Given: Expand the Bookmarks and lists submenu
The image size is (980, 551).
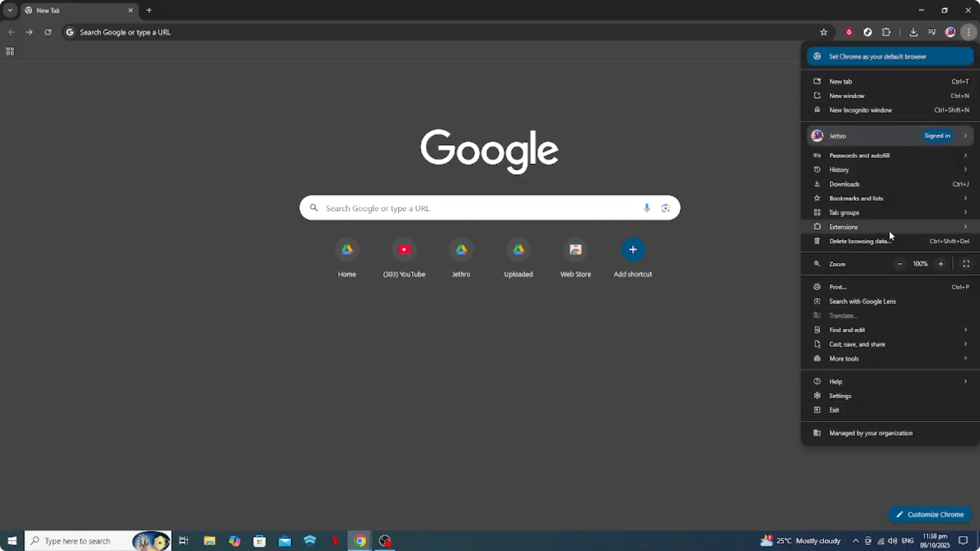Looking at the screenshot, I should [x=856, y=198].
